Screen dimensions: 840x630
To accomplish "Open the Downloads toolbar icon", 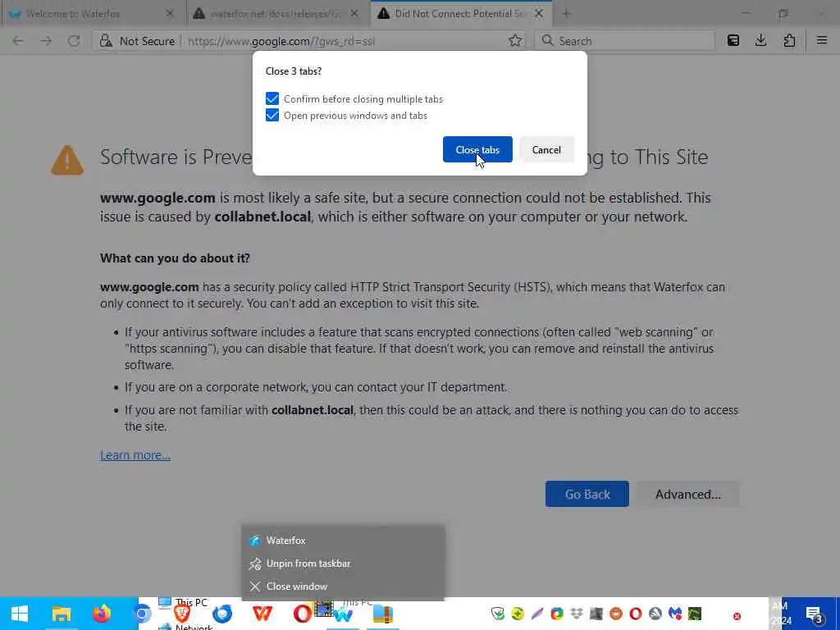I will [x=760, y=41].
